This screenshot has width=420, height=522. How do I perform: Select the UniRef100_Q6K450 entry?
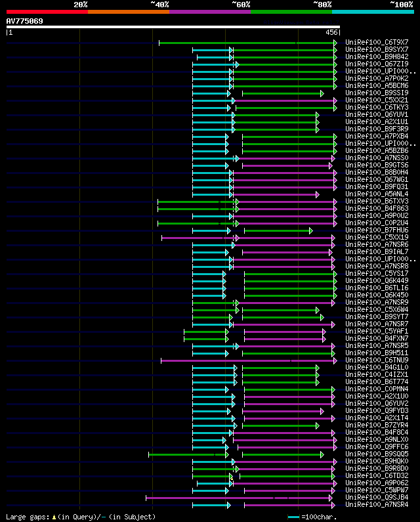point(377,295)
